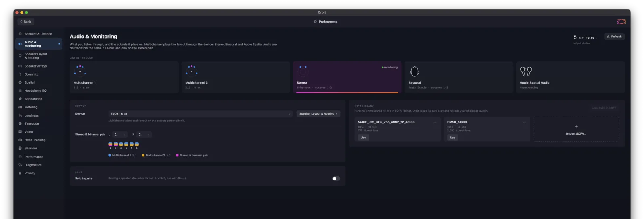The image size is (644, 219).
Task: Open the Downmix preferences section
Action: (x=39, y=74)
